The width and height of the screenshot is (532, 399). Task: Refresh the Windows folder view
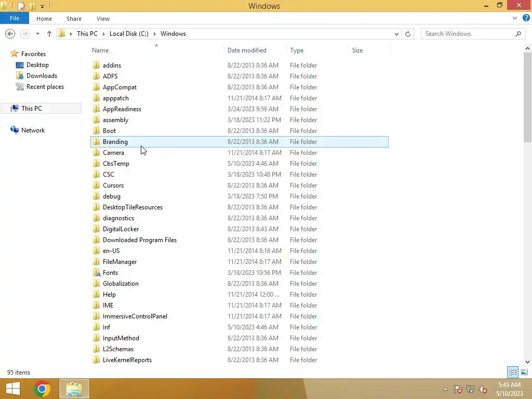point(408,34)
